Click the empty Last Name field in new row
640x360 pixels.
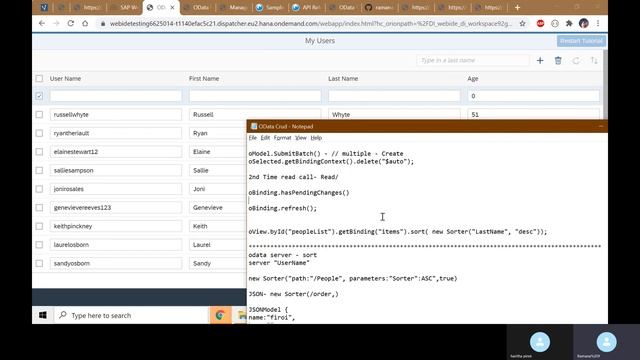coord(394,96)
